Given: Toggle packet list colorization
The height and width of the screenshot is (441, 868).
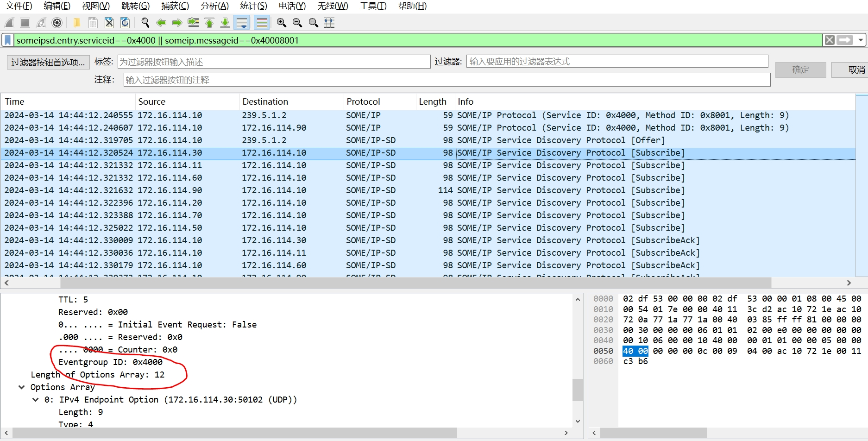Looking at the screenshot, I should (262, 22).
